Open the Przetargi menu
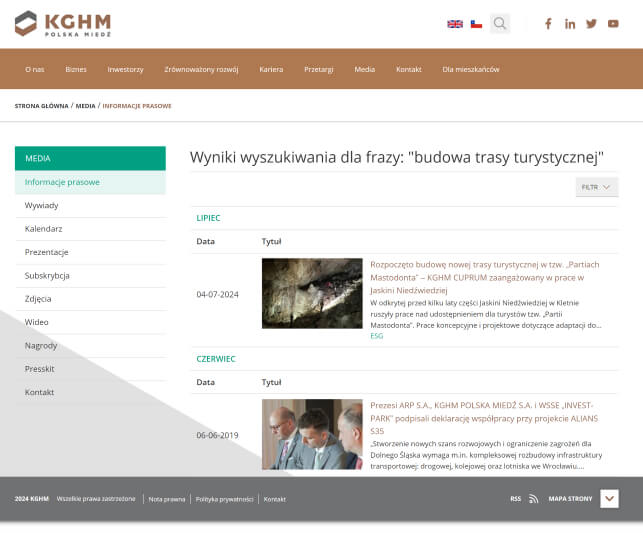Viewport: 643px width, 533px height. [x=319, y=69]
